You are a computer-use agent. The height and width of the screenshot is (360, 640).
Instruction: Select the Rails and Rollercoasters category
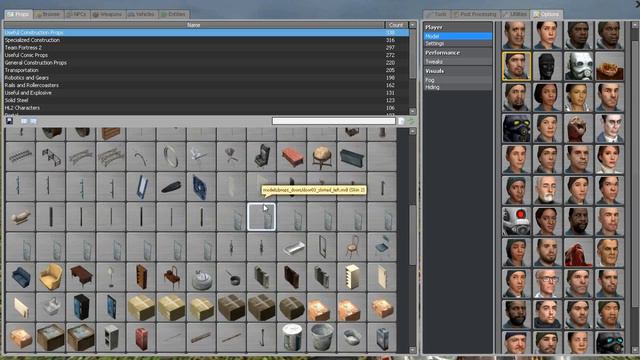point(206,85)
